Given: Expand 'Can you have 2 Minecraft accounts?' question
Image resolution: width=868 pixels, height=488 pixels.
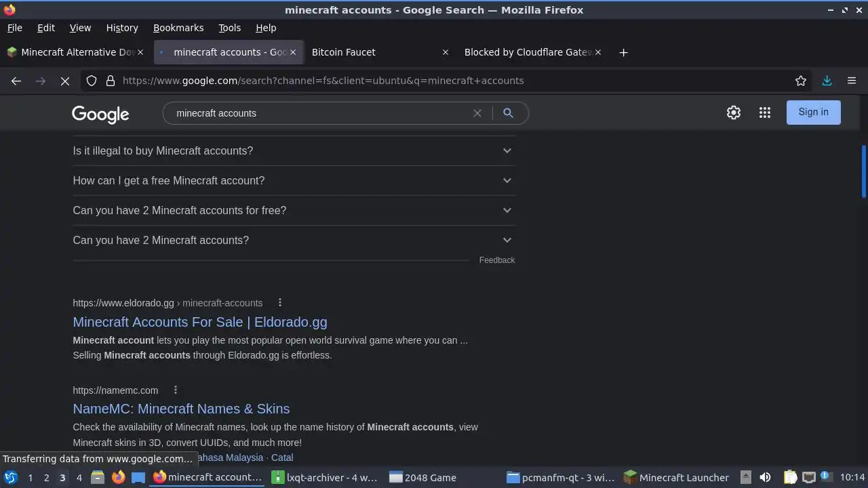Looking at the screenshot, I should [294, 240].
